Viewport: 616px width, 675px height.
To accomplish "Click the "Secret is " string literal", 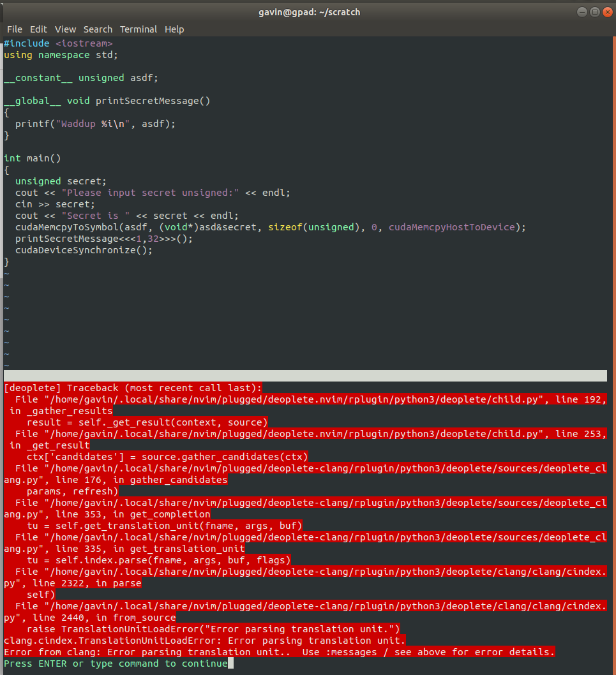I will tap(95, 216).
